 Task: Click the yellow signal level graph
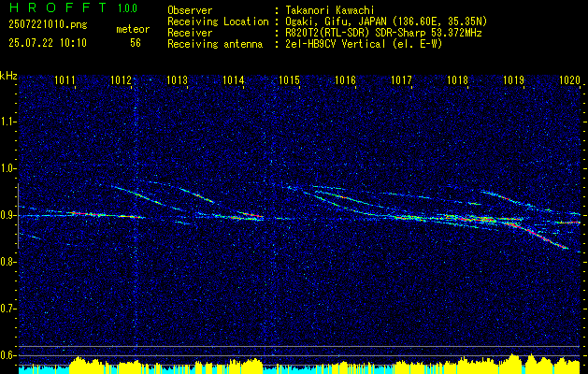point(299,365)
